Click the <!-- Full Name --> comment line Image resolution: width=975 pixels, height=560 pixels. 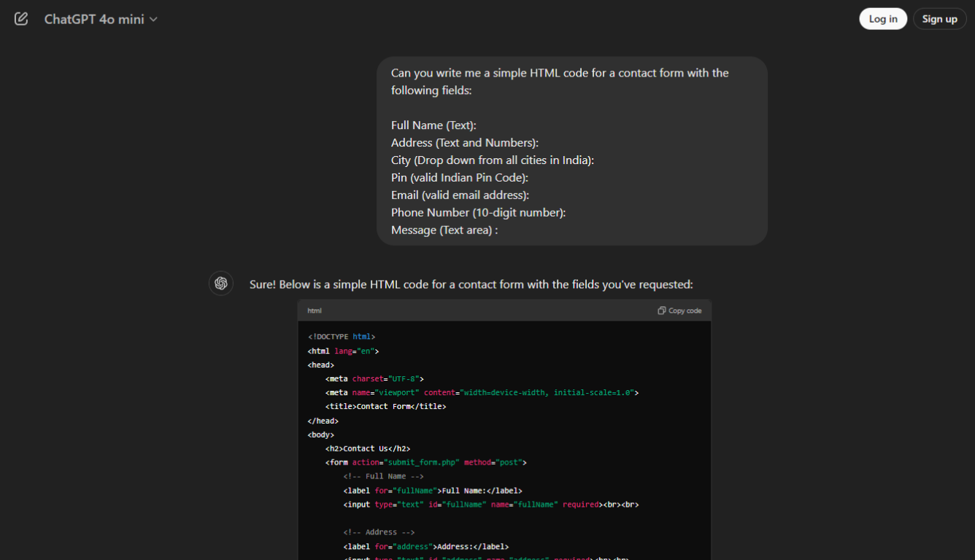click(383, 477)
